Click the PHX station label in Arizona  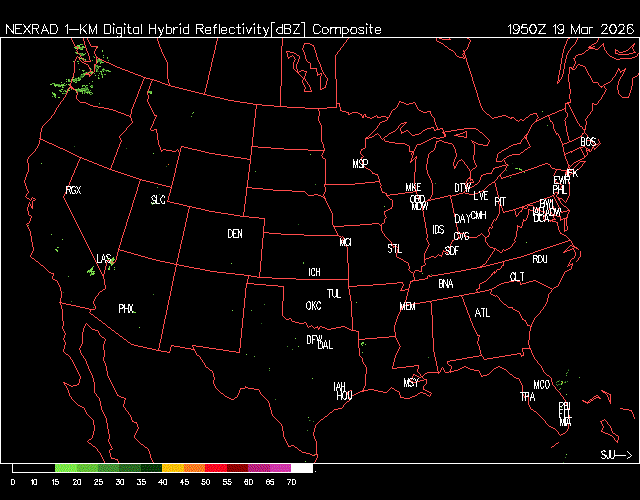click(x=126, y=309)
